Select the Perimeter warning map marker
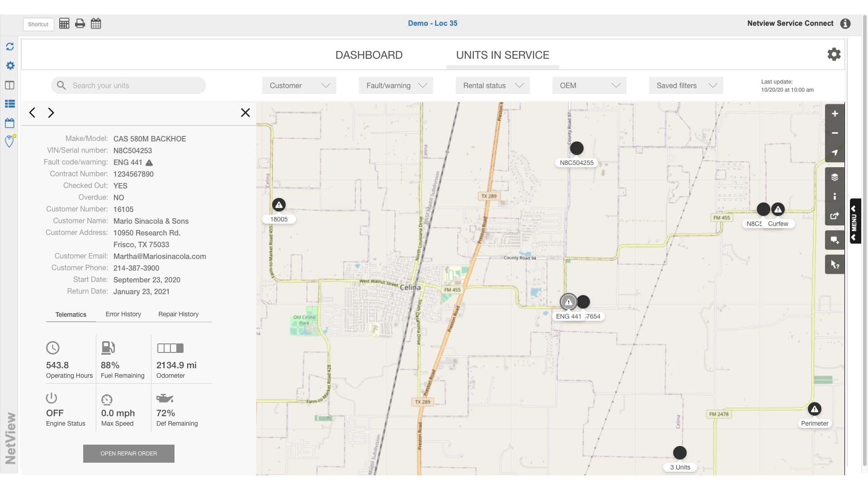 pyautogui.click(x=814, y=409)
